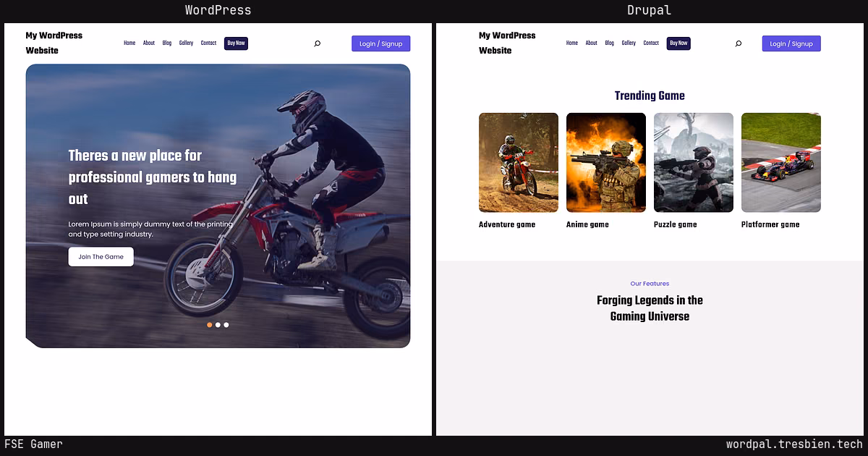Click Login / Signup in WordPress pane

[x=381, y=43]
